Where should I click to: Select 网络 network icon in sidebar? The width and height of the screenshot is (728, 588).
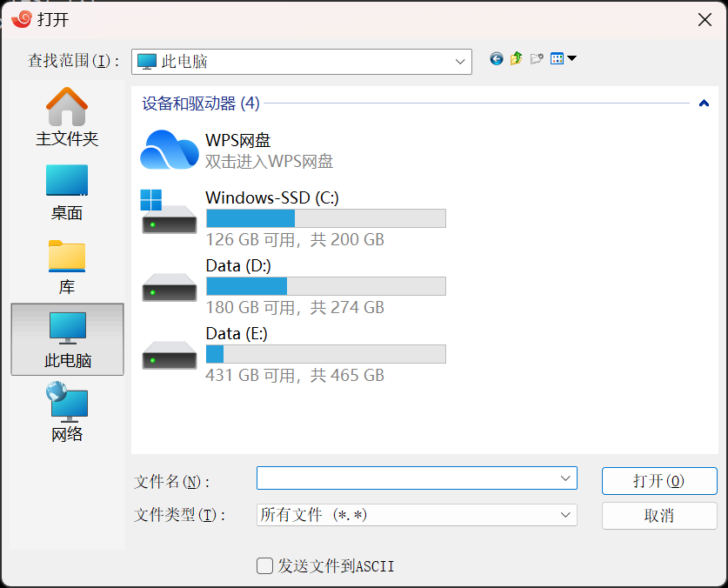(x=67, y=412)
